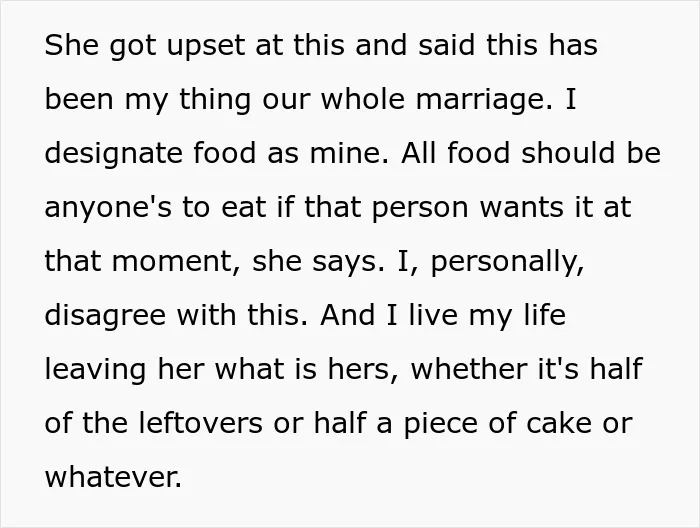Click the word "designate" in third line
This screenshot has width=700, height=528.
coord(114,155)
